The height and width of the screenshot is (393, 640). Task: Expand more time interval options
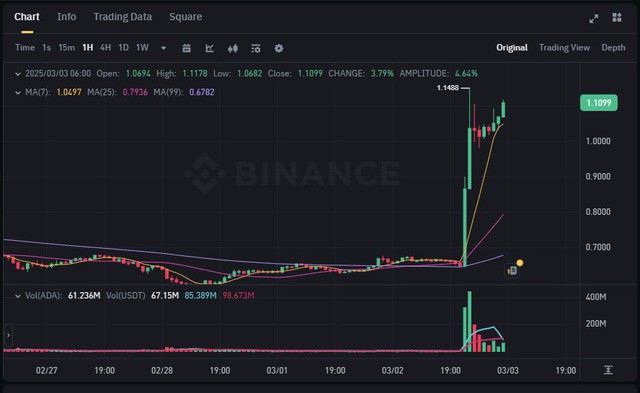(163, 48)
